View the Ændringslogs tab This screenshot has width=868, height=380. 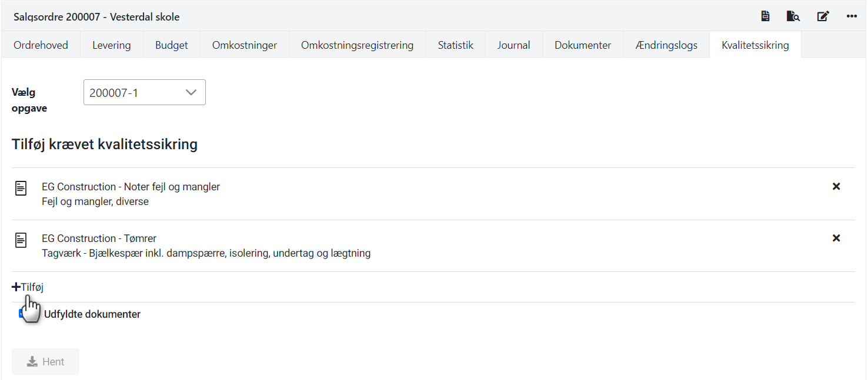[666, 45]
